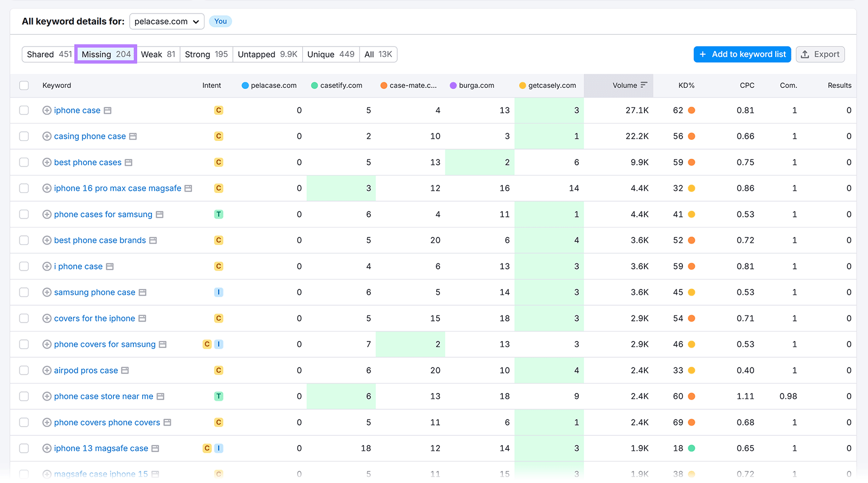Click the SERP icon next to best phone cases
Screen dimensions: 868x483
pos(129,163)
